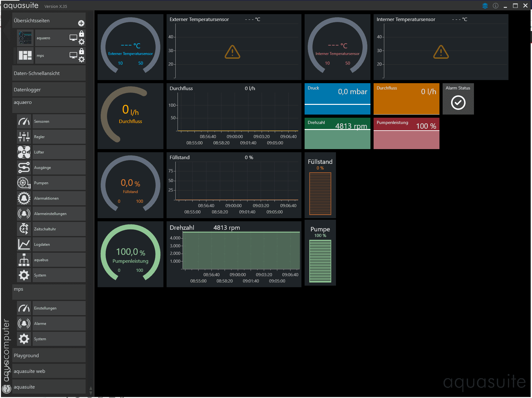This screenshot has width=532, height=398.
Task: Open mps Alarme page
Action: point(59,324)
